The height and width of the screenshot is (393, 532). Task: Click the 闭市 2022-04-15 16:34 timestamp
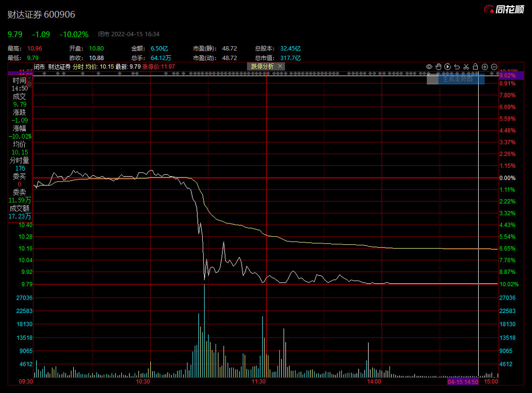128,34
